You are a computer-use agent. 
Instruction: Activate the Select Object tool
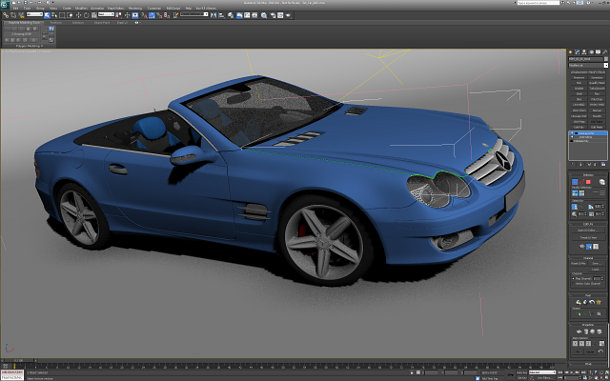click(47, 15)
